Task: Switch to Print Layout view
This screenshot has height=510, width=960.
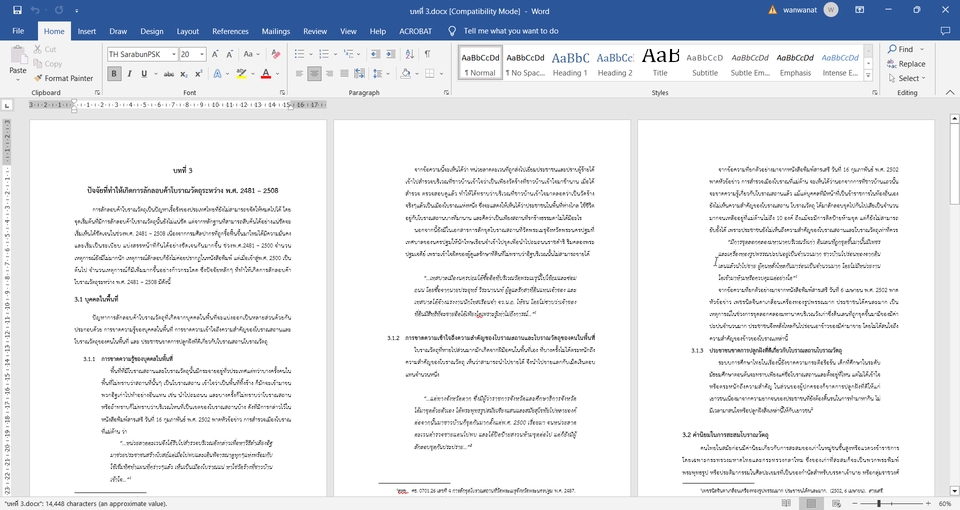Action: pos(811,503)
